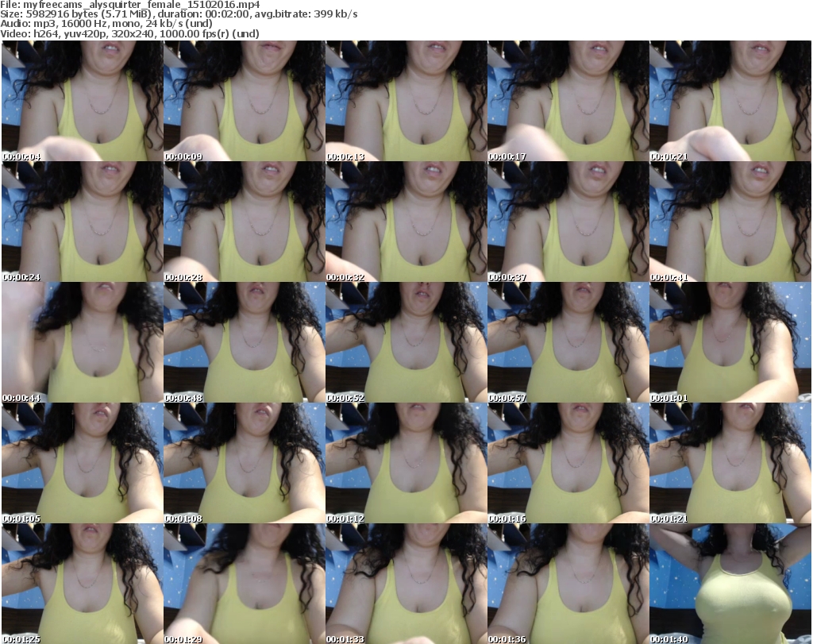Open the frame at timestamp 00:00:48
The width and height of the screenshot is (813, 644).
point(245,342)
